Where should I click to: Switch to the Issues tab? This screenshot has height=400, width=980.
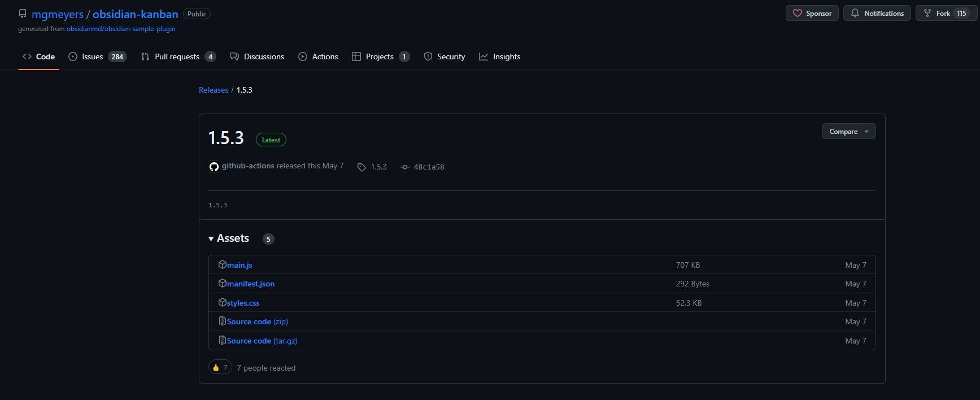point(97,56)
